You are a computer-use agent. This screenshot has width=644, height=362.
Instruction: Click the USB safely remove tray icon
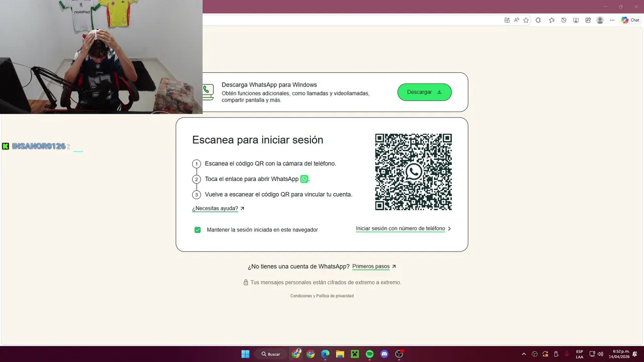click(556, 354)
